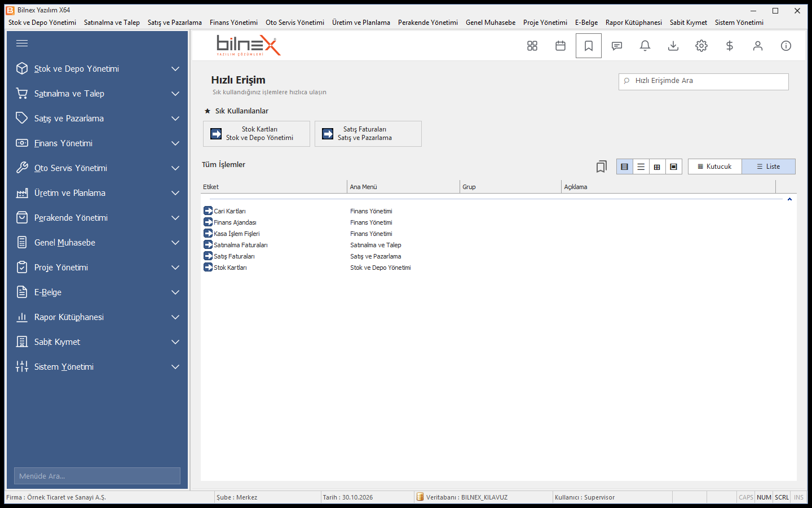Screen dimensions: 812x508
Task: Open Rapor Kütüphanesi in the top menu bar
Action: (634, 23)
